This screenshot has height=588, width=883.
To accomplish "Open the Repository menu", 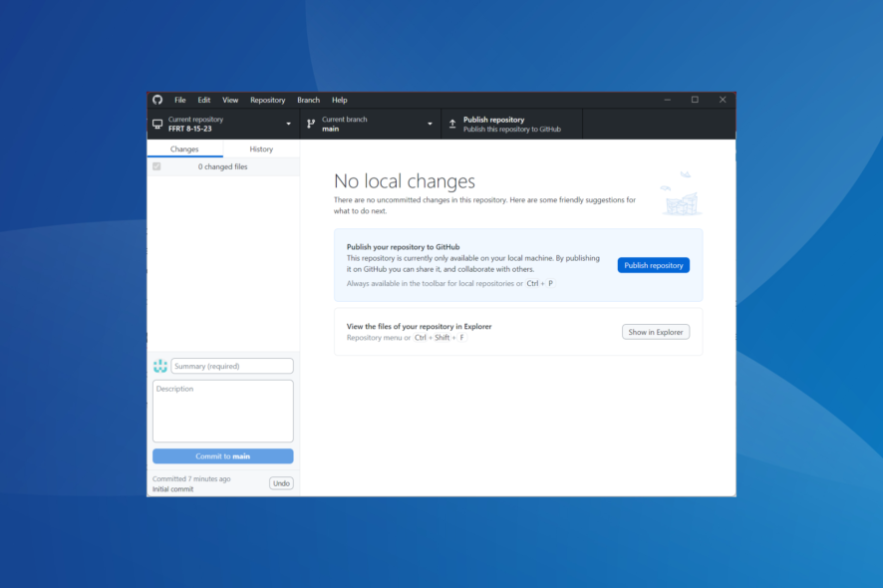I will point(267,100).
